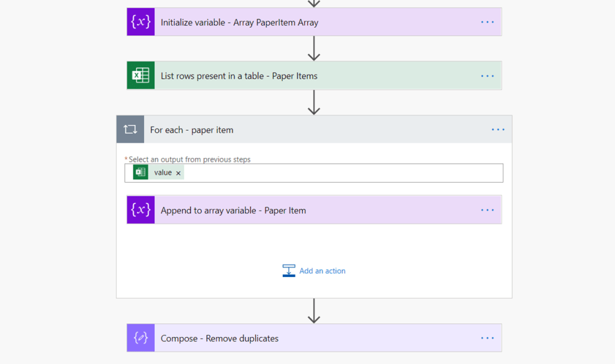Click the loop icon on For each header

point(130,129)
